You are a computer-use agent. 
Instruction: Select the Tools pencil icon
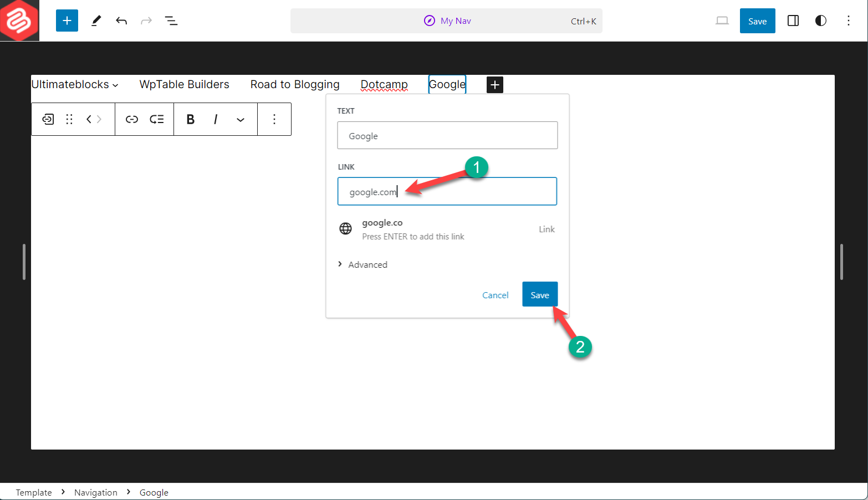coord(96,21)
